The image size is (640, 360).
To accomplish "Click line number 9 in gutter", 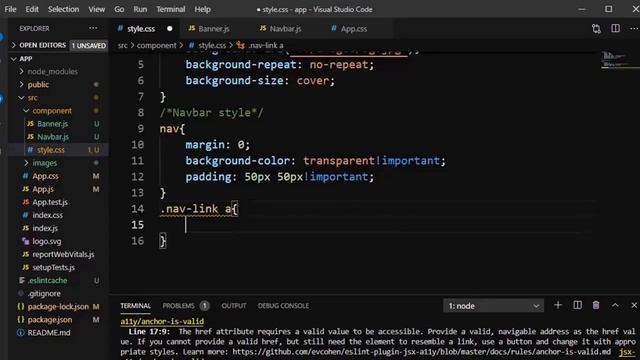I will [x=140, y=129].
